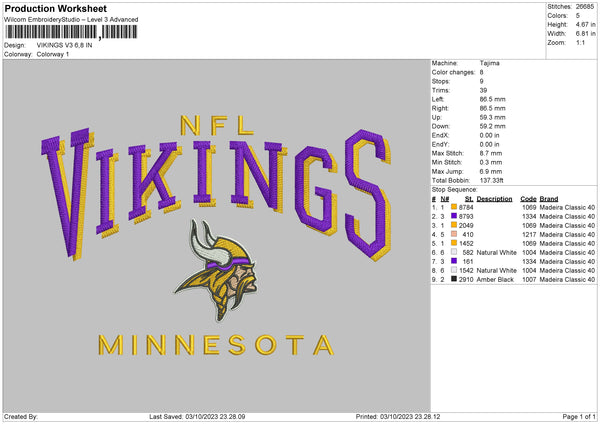600x424 pixels.
Task: Click the 'Colors:' label in the header
Action: [x=558, y=16]
